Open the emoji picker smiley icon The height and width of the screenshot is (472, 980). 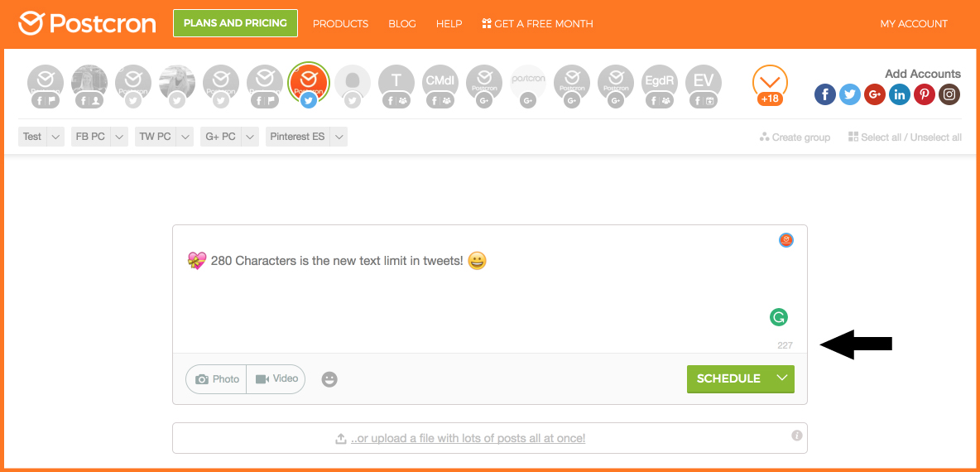point(329,379)
